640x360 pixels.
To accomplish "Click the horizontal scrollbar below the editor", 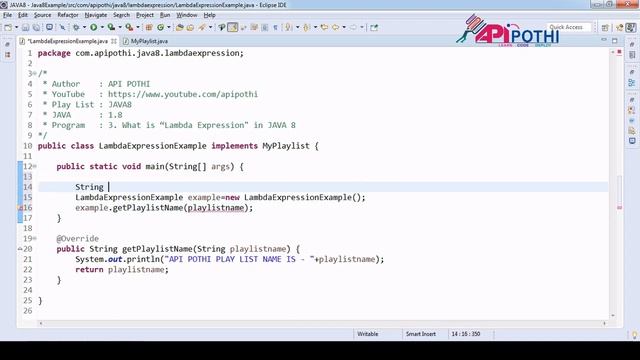I will pyautogui.click(x=322, y=323).
